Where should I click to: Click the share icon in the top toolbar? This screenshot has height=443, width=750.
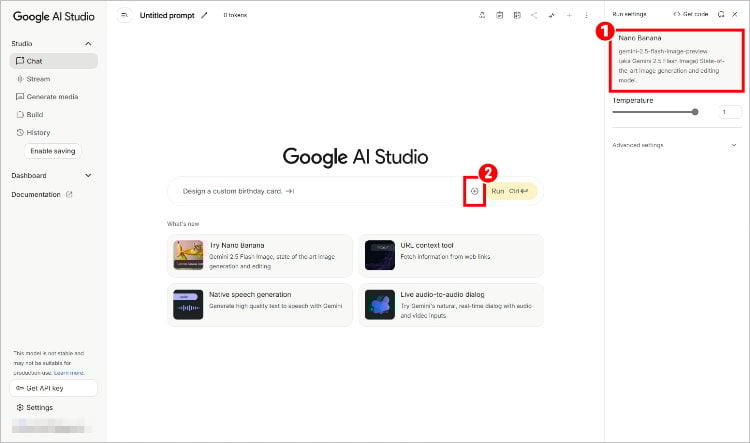pyautogui.click(x=534, y=15)
